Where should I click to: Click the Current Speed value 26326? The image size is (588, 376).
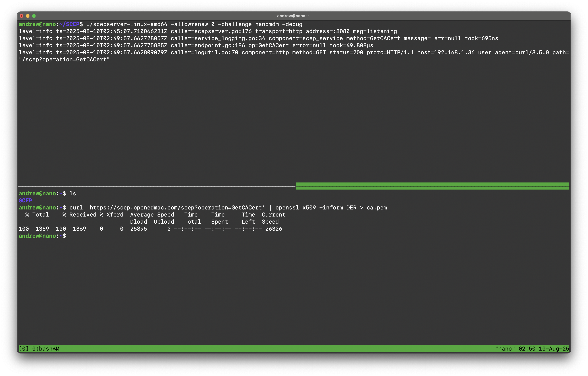point(273,229)
